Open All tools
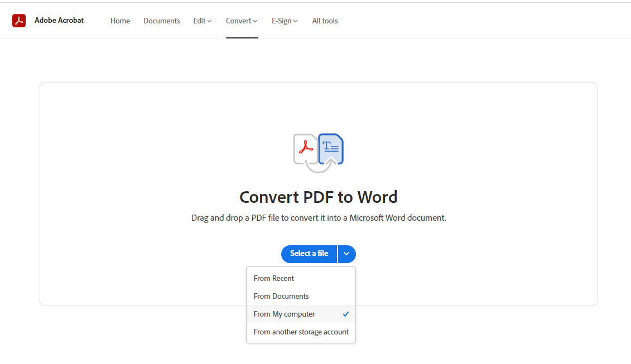The height and width of the screenshot is (364, 631). (x=325, y=21)
